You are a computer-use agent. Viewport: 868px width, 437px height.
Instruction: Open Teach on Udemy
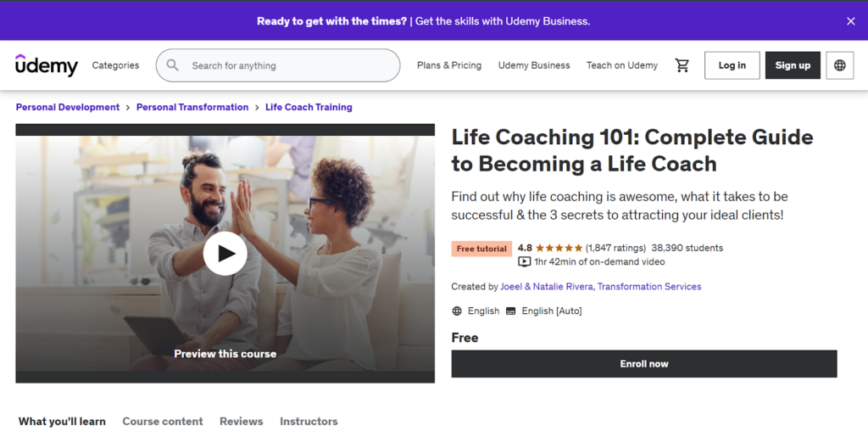click(622, 65)
